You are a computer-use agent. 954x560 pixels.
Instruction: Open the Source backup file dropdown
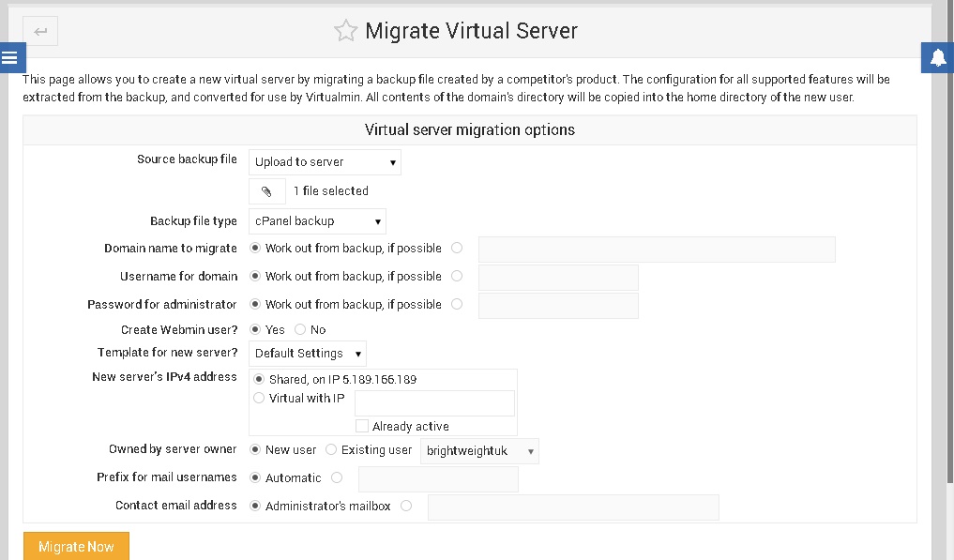point(325,162)
